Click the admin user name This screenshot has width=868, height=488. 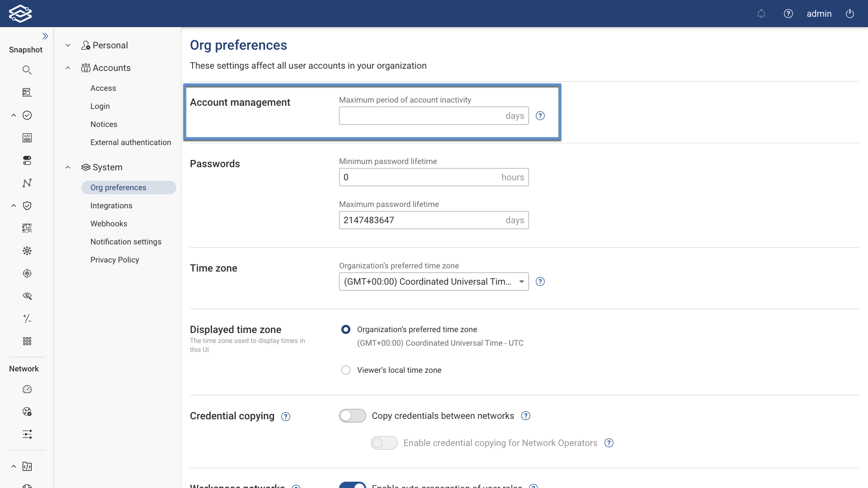point(819,14)
